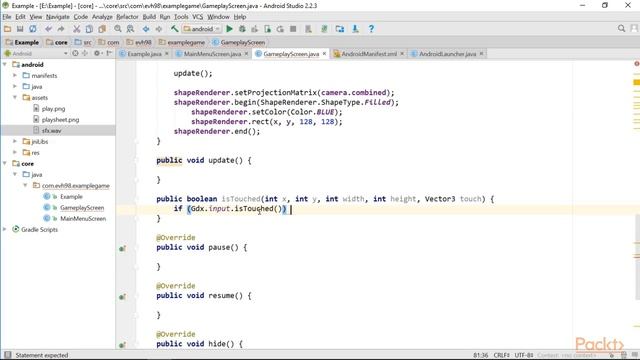Expand the jniLibs folder

tap(15, 142)
